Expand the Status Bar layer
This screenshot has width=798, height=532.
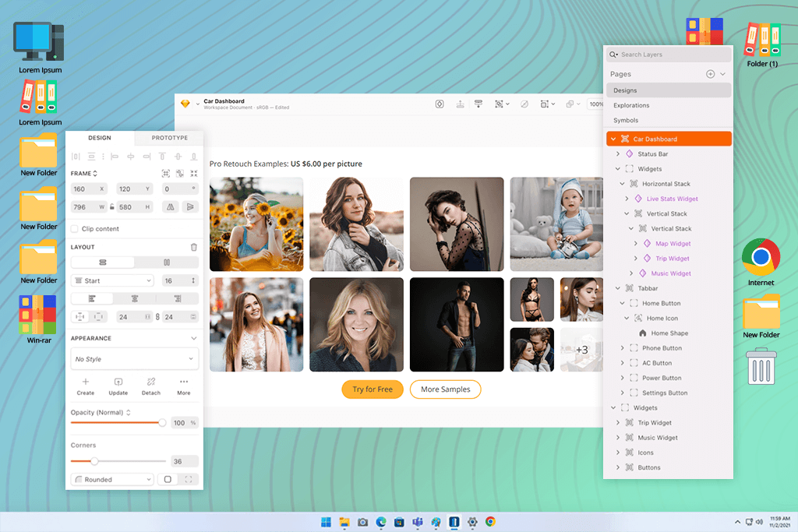point(618,153)
